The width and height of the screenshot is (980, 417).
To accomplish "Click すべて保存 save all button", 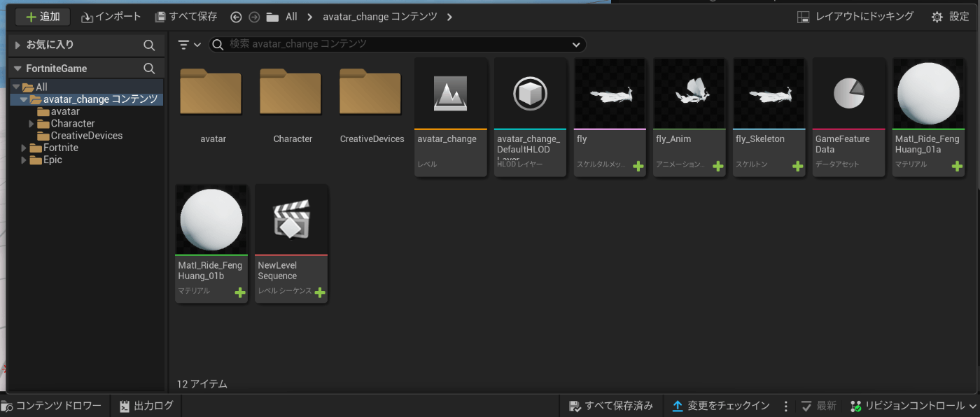I will coord(186,17).
